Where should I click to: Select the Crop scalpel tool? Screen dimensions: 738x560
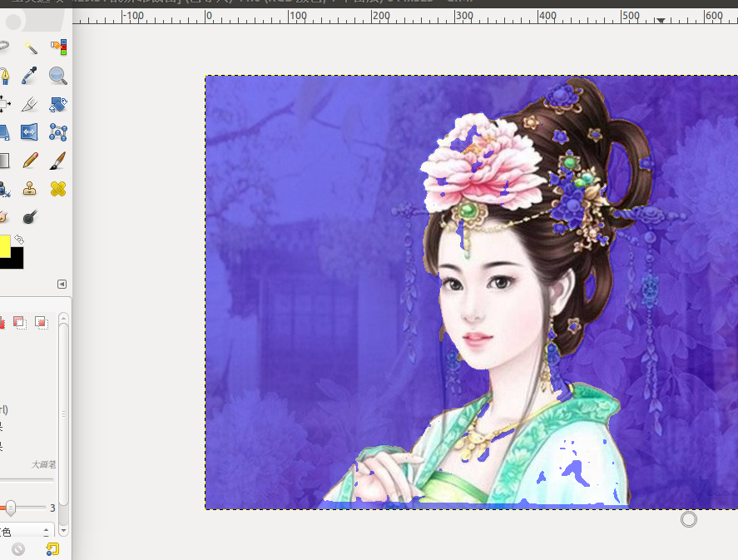[31, 104]
